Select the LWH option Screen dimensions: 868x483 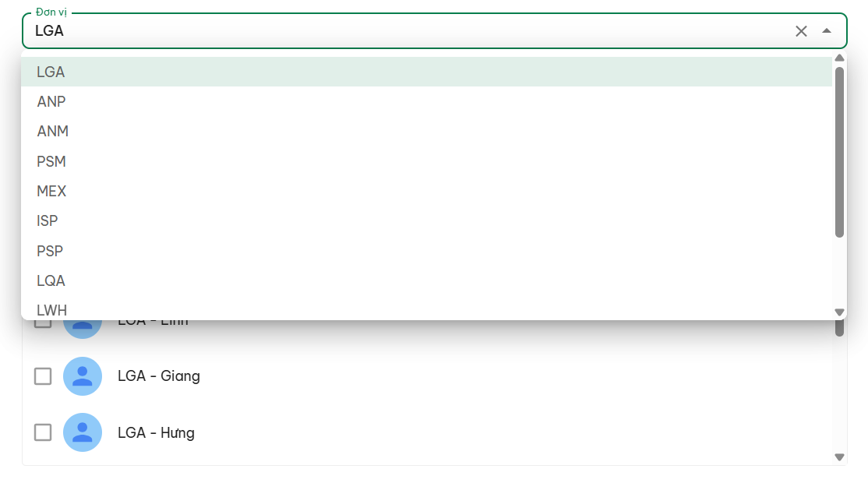(x=426, y=308)
